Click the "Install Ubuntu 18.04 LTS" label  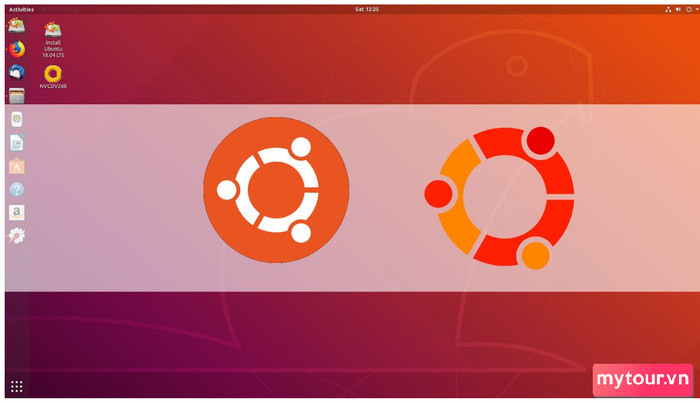(53, 49)
